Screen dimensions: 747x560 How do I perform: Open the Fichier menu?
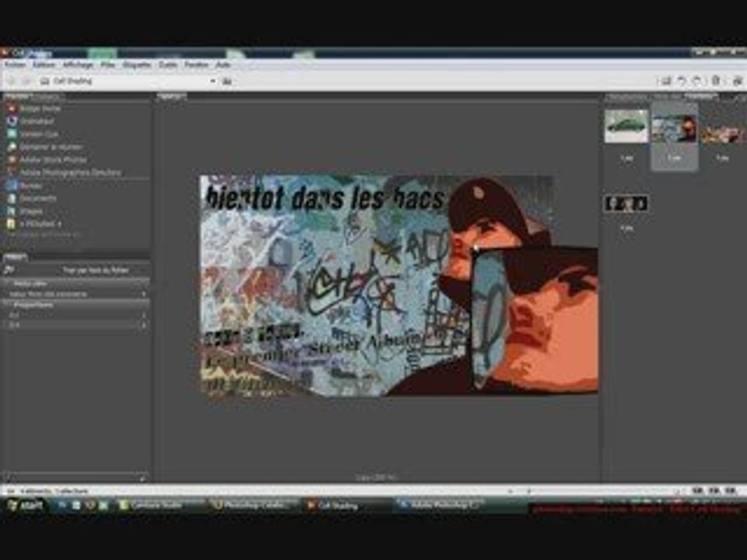15,65
